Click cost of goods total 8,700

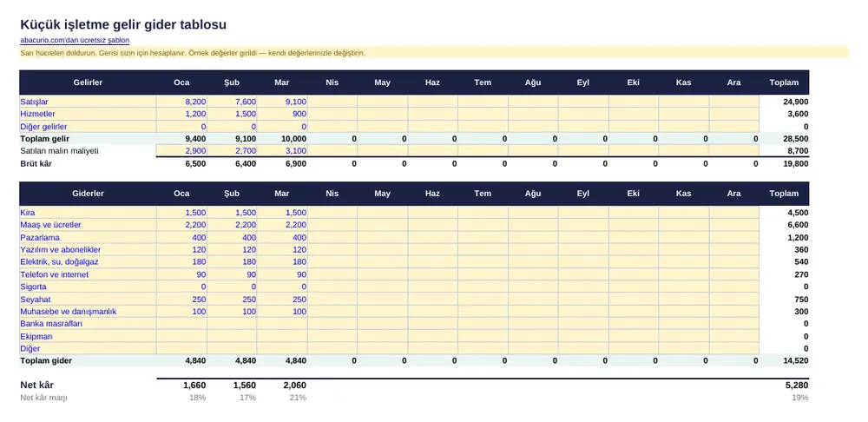click(799, 150)
